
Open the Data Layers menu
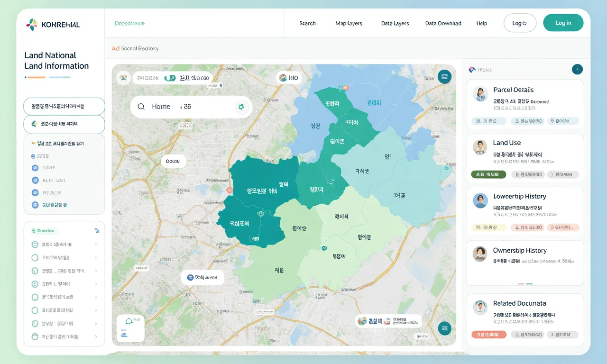coord(395,23)
